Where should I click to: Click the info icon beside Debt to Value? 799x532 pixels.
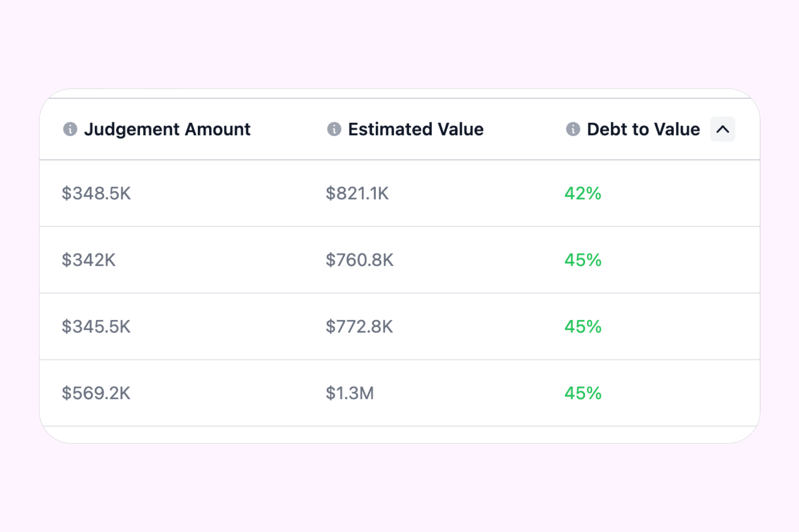573,129
